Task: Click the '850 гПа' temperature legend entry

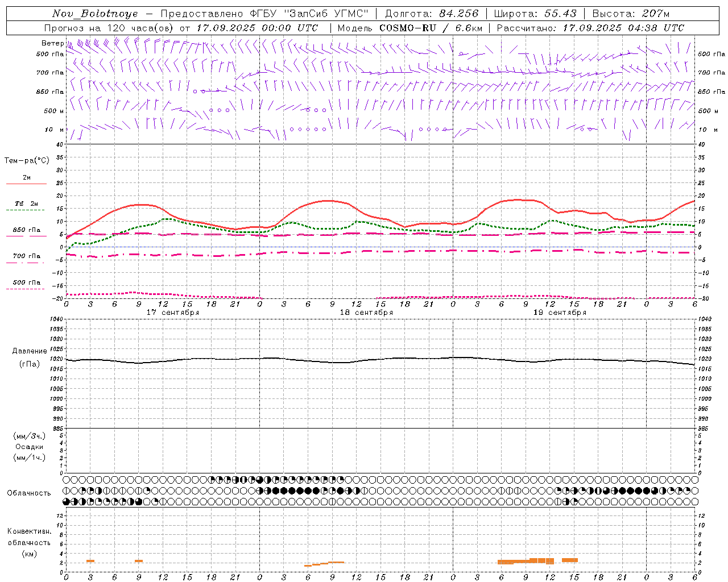Action: [x=26, y=230]
